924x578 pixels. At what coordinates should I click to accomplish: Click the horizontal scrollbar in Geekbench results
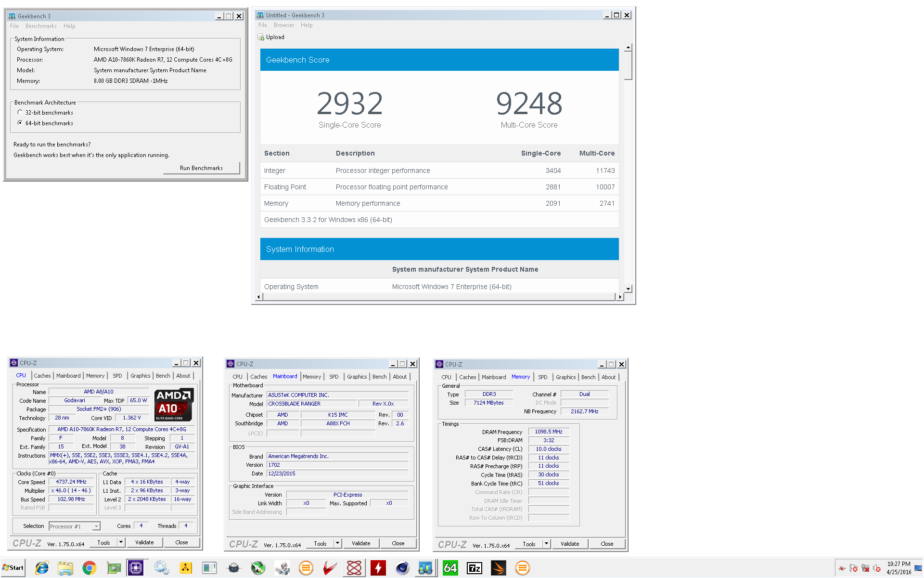coord(439,297)
